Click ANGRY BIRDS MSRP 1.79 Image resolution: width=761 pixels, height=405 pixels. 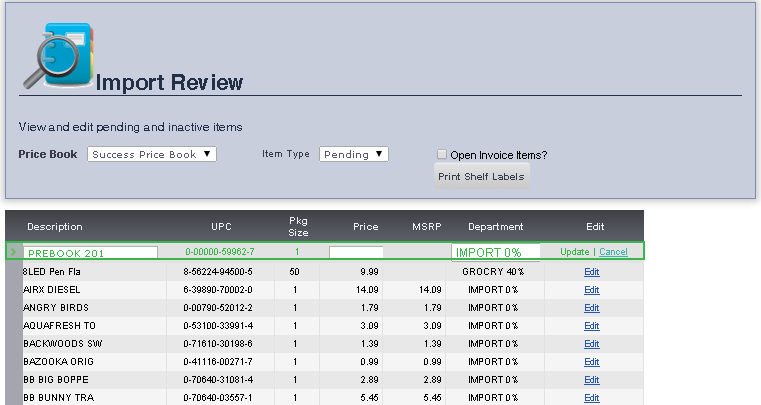point(432,307)
